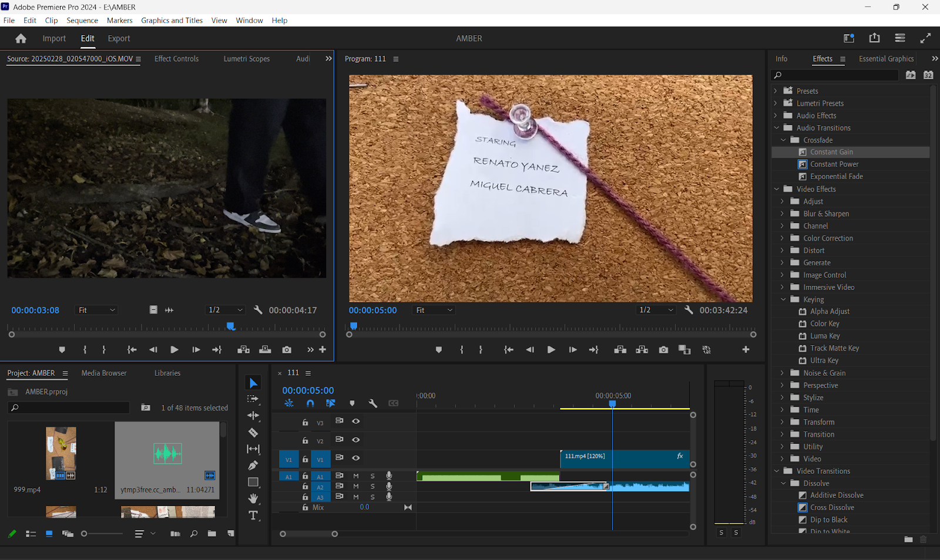Choose the Type tool
Viewport: 940px width, 560px height.
tap(253, 515)
